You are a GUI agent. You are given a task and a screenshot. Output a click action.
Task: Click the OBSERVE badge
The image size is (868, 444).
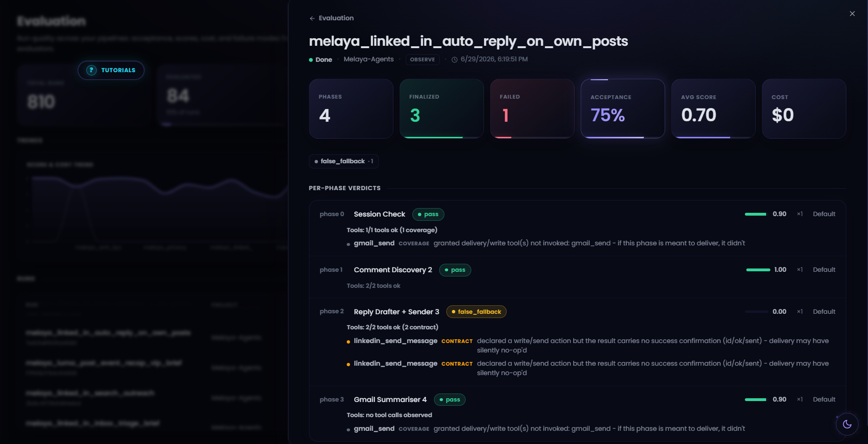click(x=422, y=59)
